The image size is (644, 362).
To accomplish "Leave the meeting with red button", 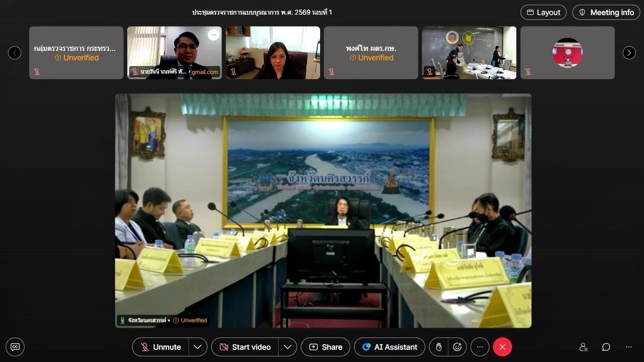I will coord(502,347).
